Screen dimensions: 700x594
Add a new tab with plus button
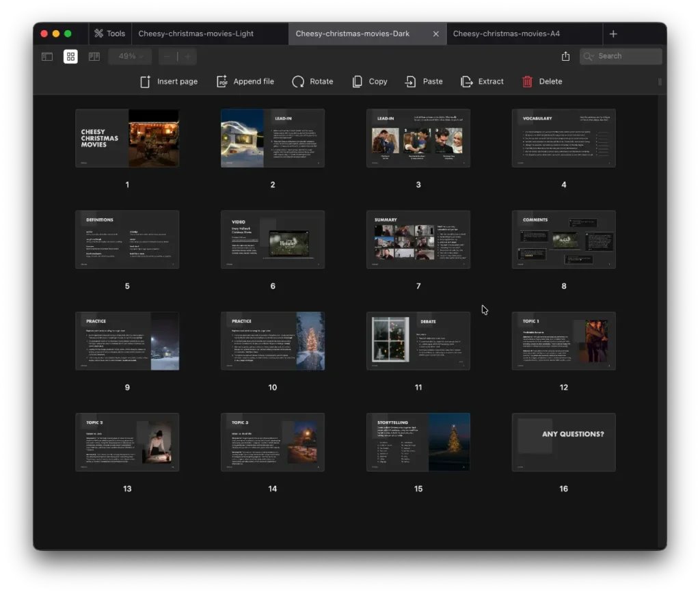click(613, 33)
